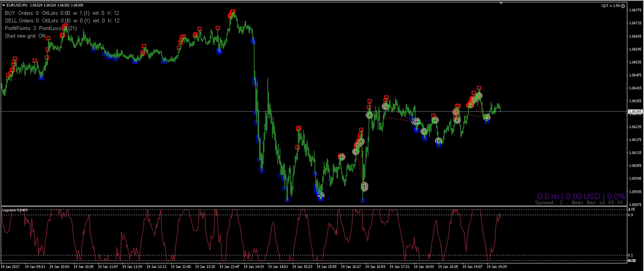Click the 1.06115 price scale value

pyautogui.click(x=635, y=152)
